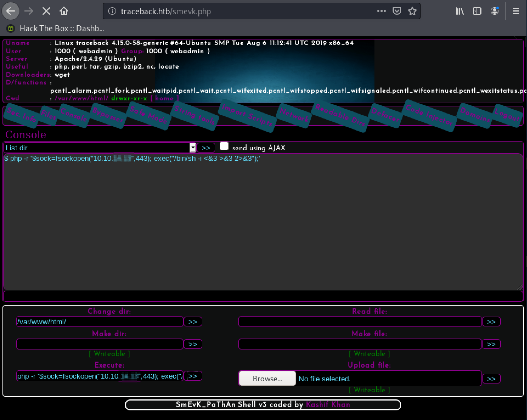Open the Domains tab
The width and height of the screenshot is (527, 420).
coord(475,115)
